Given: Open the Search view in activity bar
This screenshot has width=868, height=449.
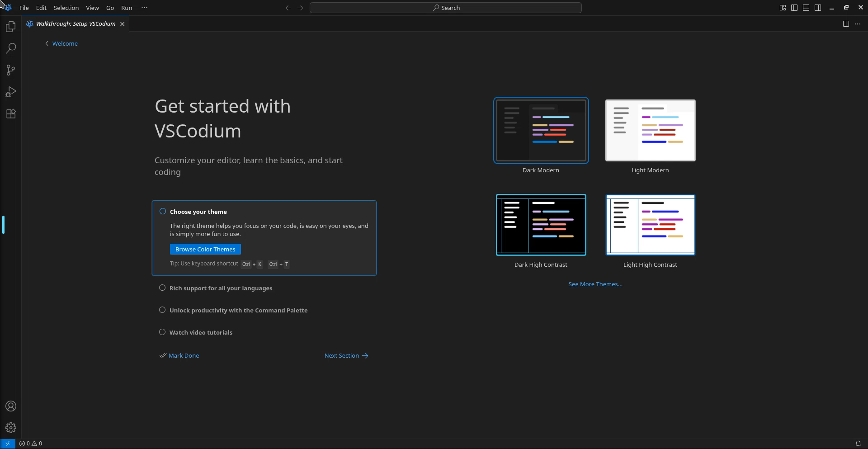Looking at the screenshot, I should click(11, 48).
